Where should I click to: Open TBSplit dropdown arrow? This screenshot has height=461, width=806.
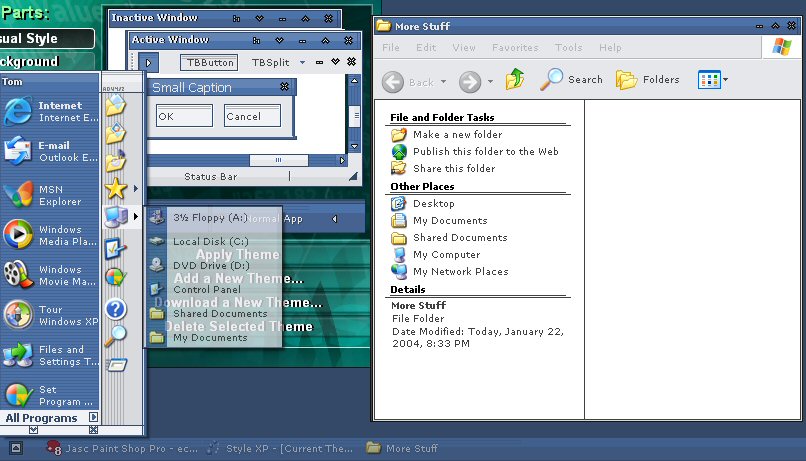pos(302,62)
